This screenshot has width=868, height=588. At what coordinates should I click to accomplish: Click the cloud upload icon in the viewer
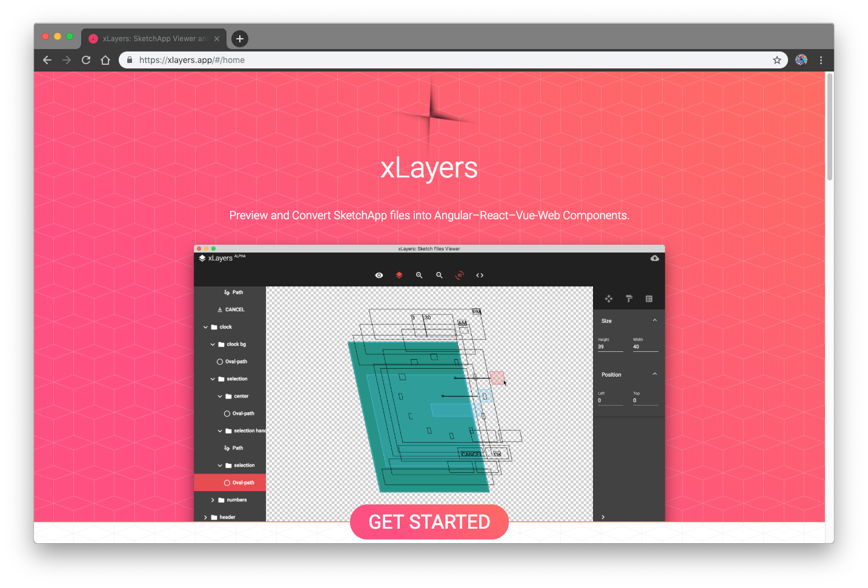coord(655,258)
